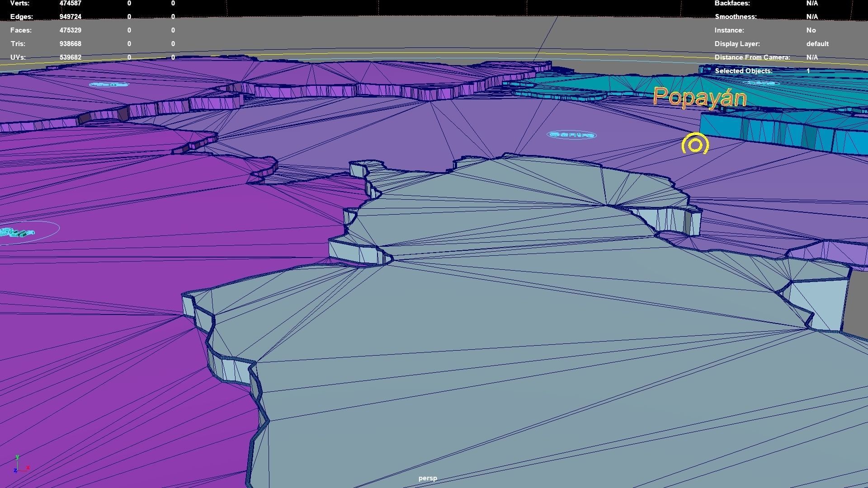The width and height of the screenshot is (868, 488).
Task: Select the cyan oval label below Popayán's left
Action: (x=571, y=135)
